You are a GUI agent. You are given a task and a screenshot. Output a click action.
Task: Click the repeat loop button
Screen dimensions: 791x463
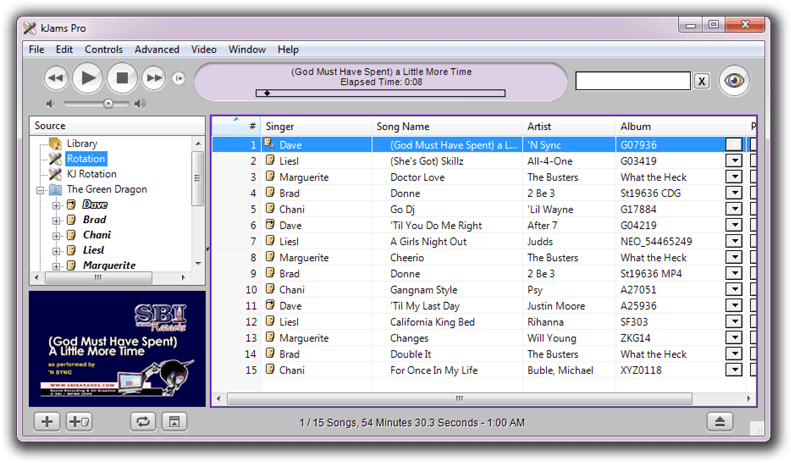(x=143, y=421)
